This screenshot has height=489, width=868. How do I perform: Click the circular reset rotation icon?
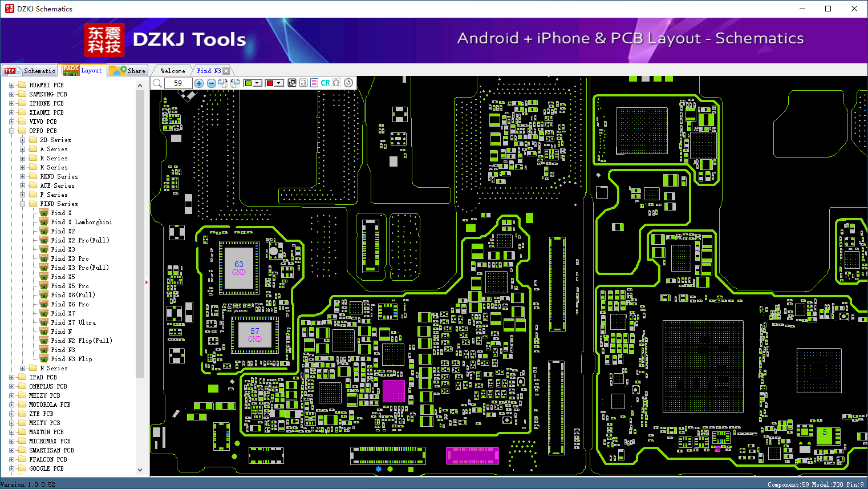(x=348, y=83)
